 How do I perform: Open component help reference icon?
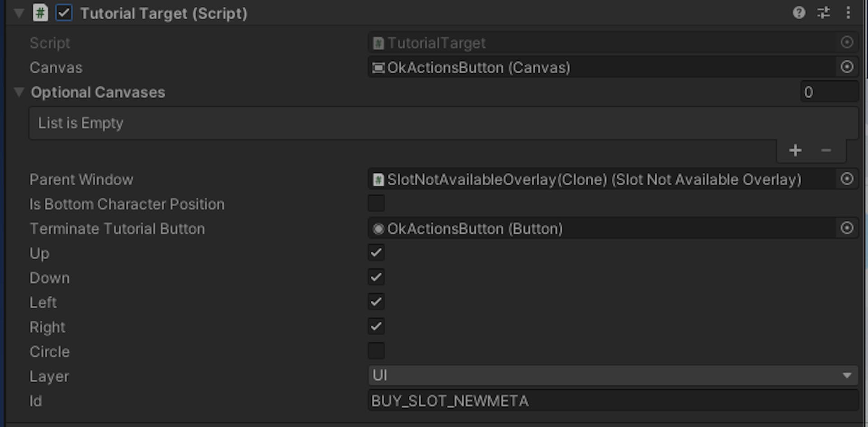click(799, 13)
